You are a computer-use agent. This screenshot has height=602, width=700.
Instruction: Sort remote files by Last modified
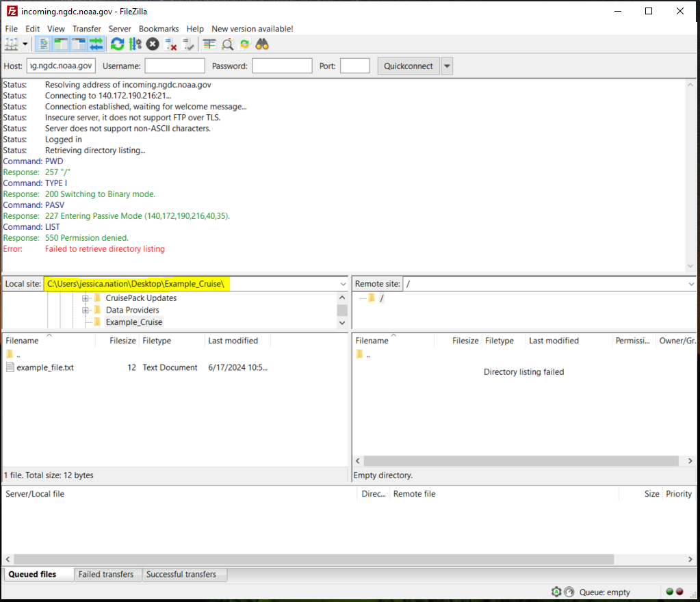569,341
